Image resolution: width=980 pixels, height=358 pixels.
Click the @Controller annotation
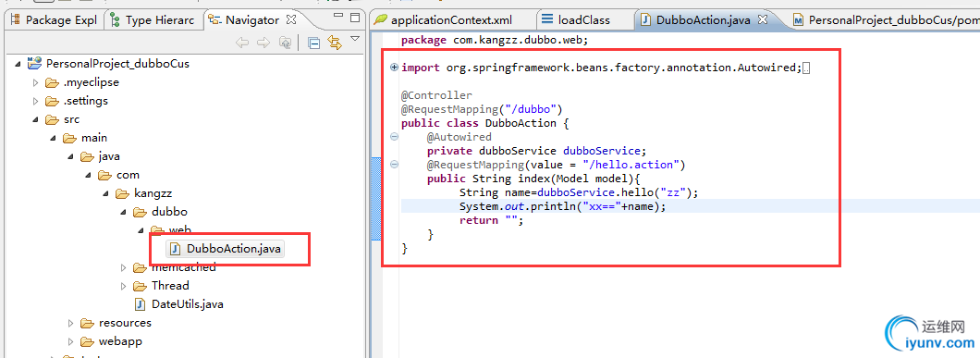click(437, 96)
